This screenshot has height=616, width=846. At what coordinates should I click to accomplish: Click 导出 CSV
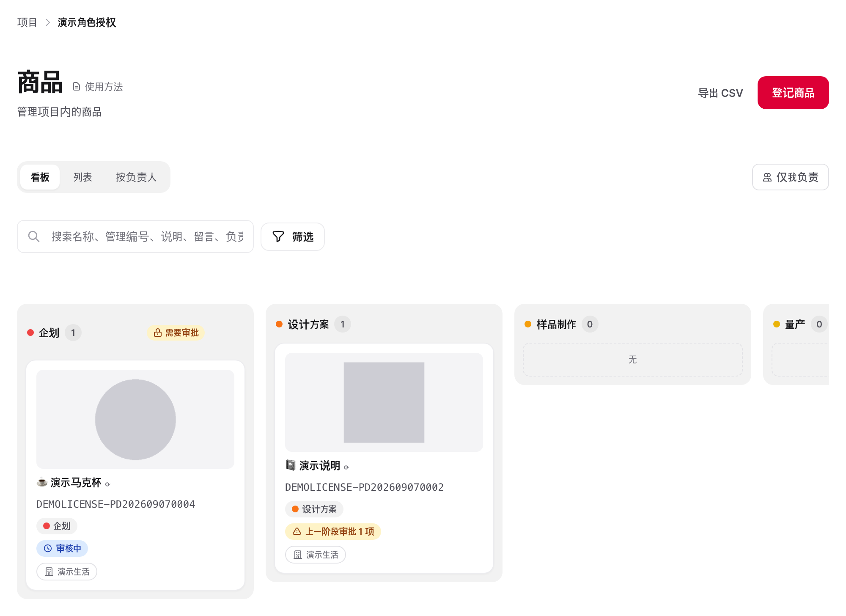720,93
